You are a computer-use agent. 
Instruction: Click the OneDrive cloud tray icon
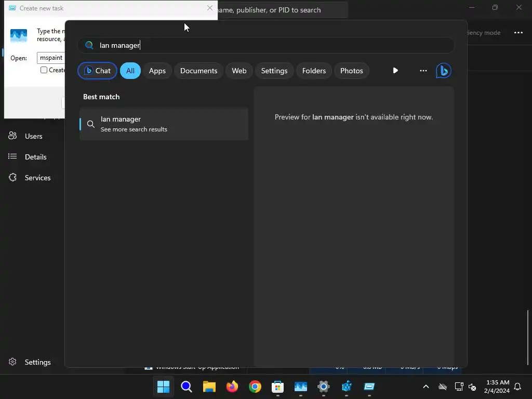443,387
